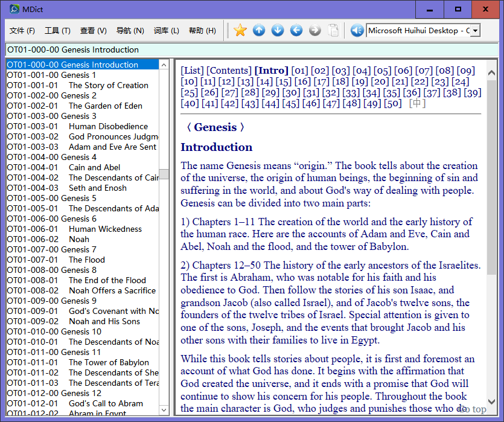The image size is (504, 422).
Task: Open the 文件 (F) menu
Action: 22,31
